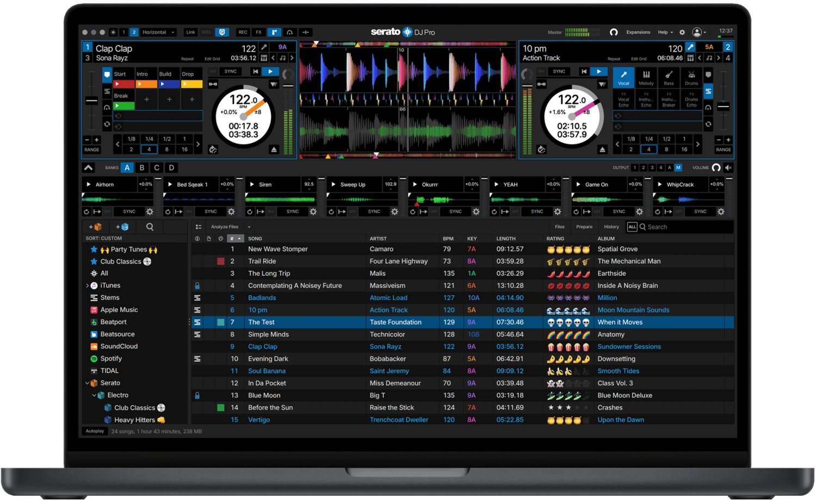The height and width of the screenshot is (504, 816).
Task: Toggle the REC panel
Action: [243, 33]
